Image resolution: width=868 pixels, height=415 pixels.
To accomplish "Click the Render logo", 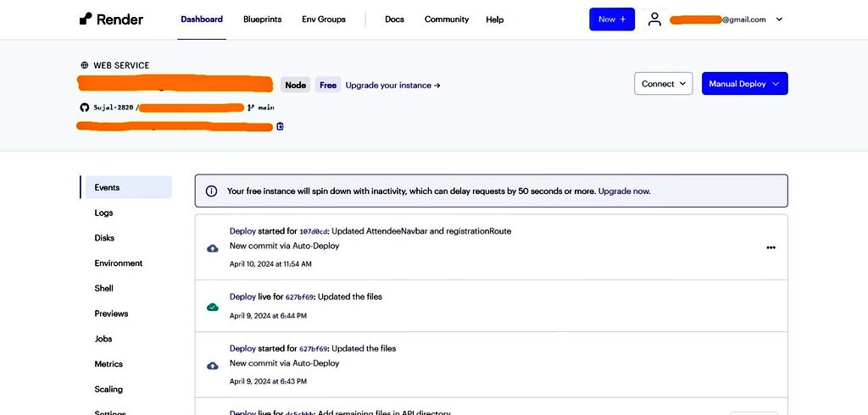I will (111, 19).
